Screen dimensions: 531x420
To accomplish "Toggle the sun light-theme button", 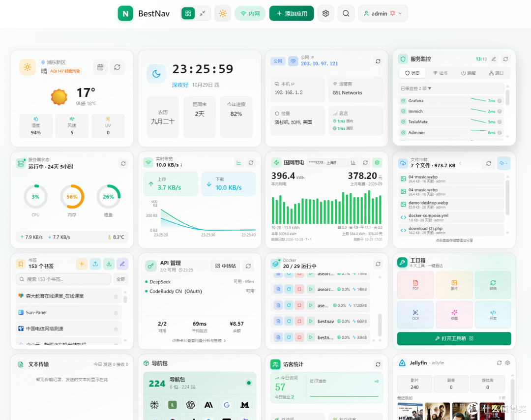I will [223, 14].
